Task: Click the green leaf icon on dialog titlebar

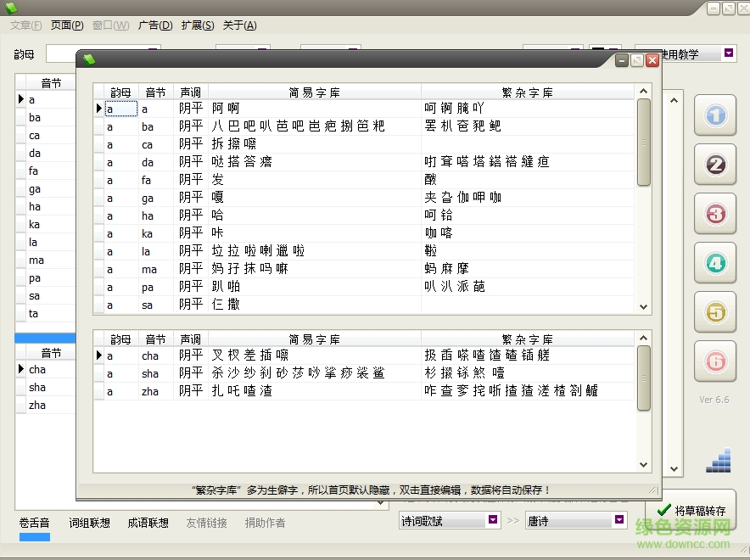Action: [88, 59]
